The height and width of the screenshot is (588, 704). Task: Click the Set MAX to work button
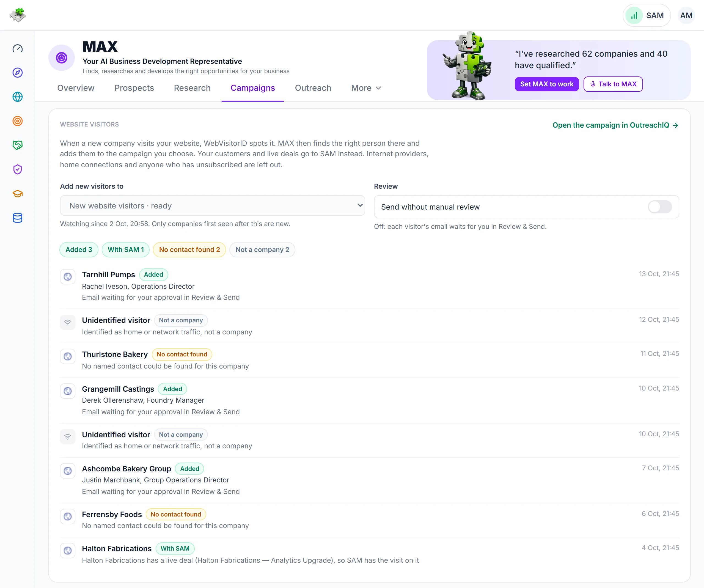[546, 84]
